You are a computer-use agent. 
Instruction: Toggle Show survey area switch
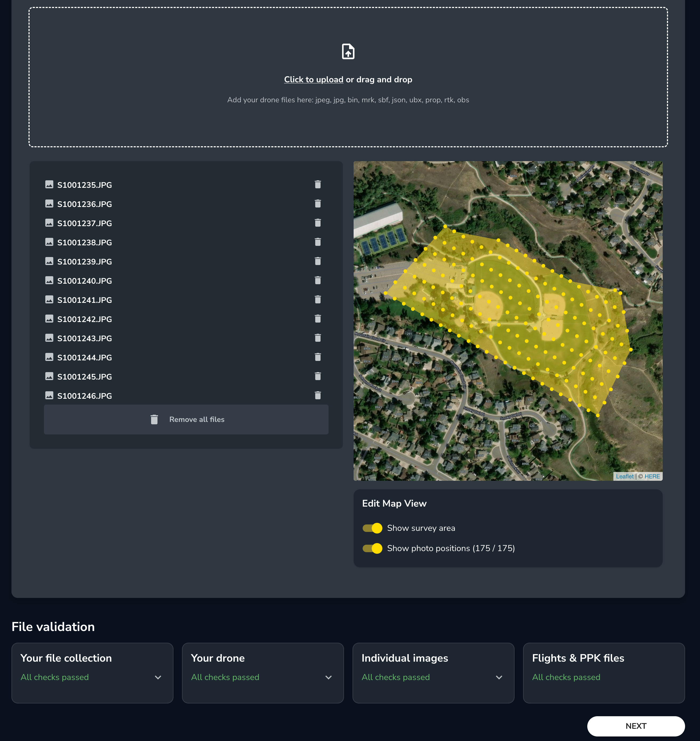373,528
